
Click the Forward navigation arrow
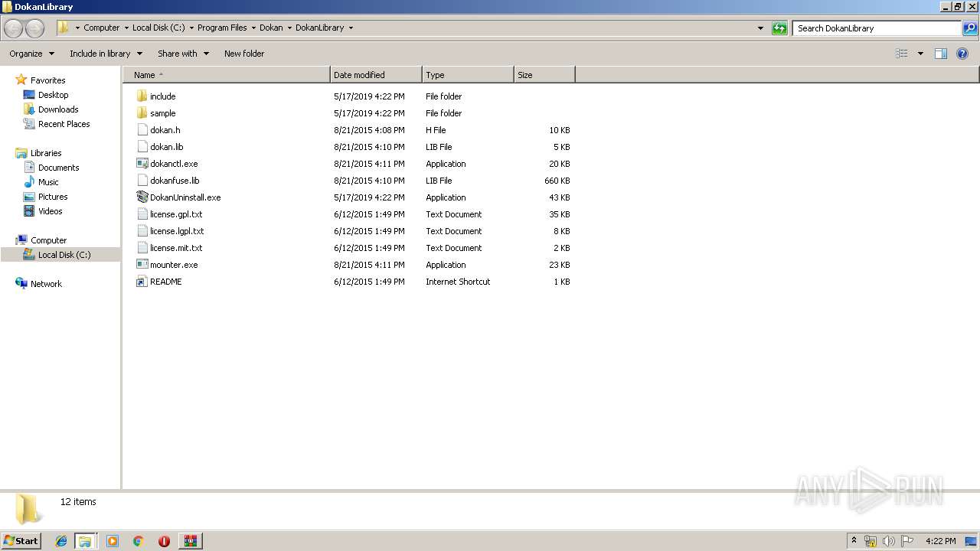click(34, 28)
